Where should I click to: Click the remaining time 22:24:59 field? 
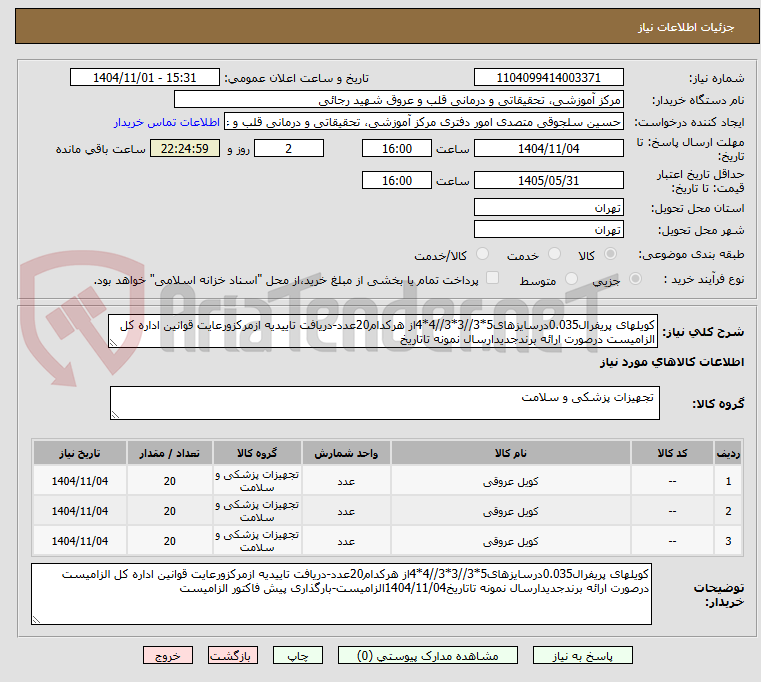point(185,148)
